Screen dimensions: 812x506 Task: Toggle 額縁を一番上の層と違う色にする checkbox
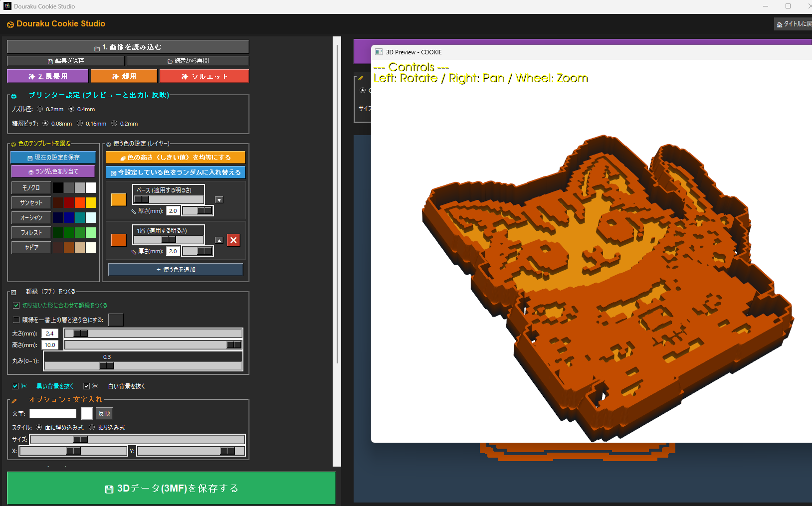tap(16, 320)
